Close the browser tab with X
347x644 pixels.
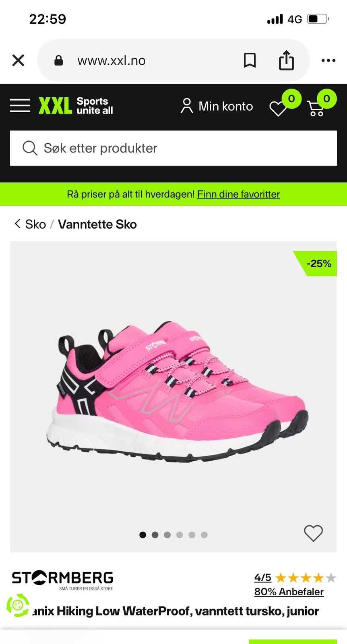tap(18, 60)
